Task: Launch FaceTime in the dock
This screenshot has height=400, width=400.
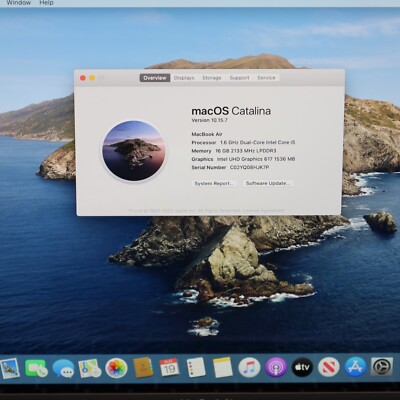Action: [36, 368]
